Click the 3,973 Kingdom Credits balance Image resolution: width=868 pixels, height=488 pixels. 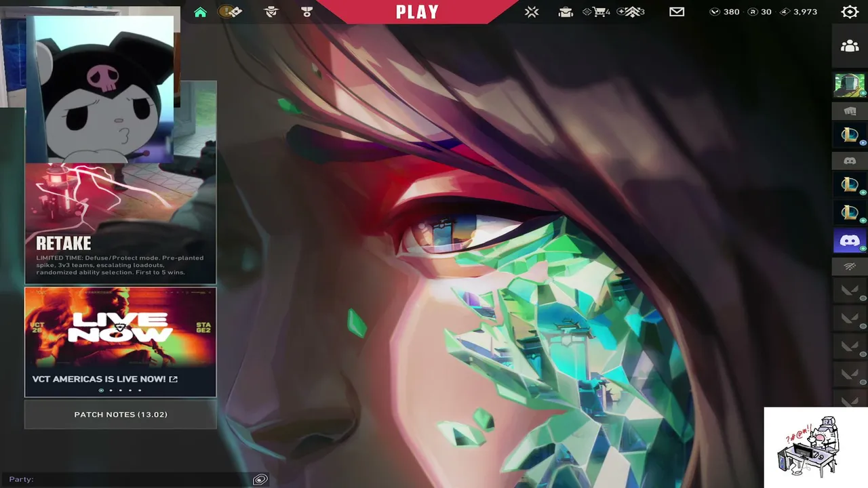(x=799, y=12)
